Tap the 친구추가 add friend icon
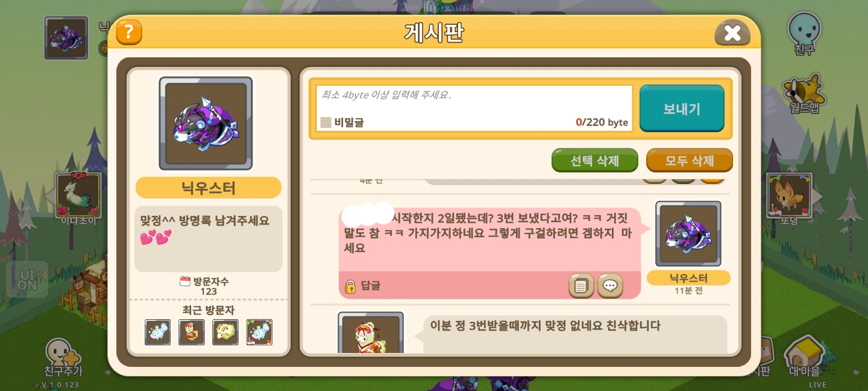Screen dimensions: 868x391 (x=63, y=357)
